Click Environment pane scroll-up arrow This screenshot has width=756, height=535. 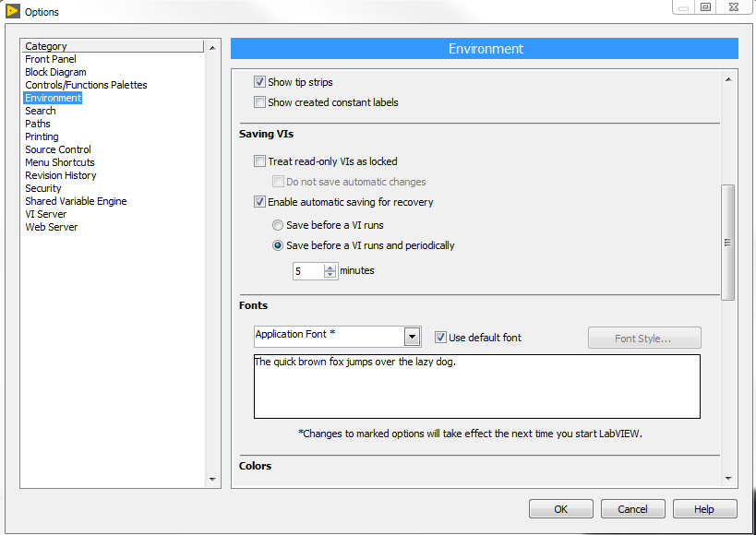click(x=728, y=79)
